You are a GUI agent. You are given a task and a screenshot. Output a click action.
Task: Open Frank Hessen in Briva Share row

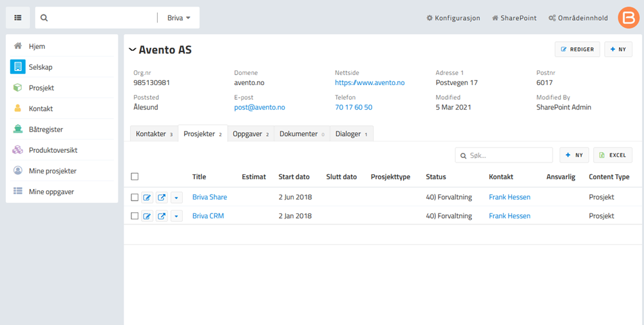(509, 197)
